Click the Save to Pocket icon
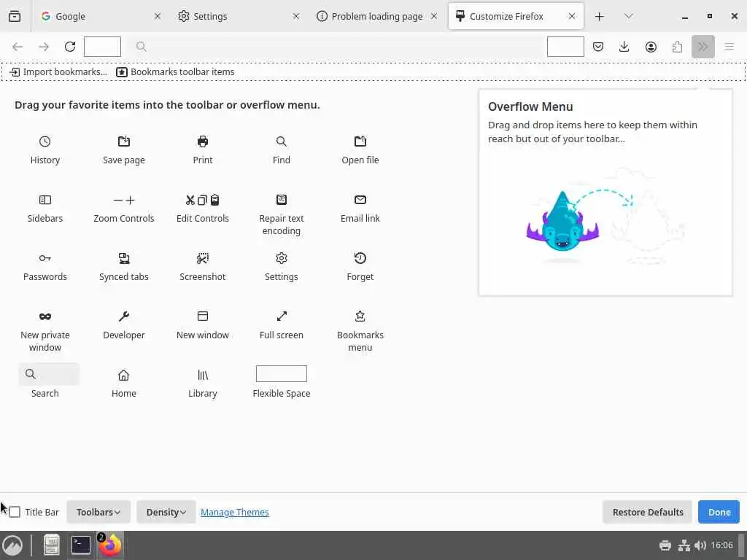Screen dimensions: 747x560 [598, 47]
